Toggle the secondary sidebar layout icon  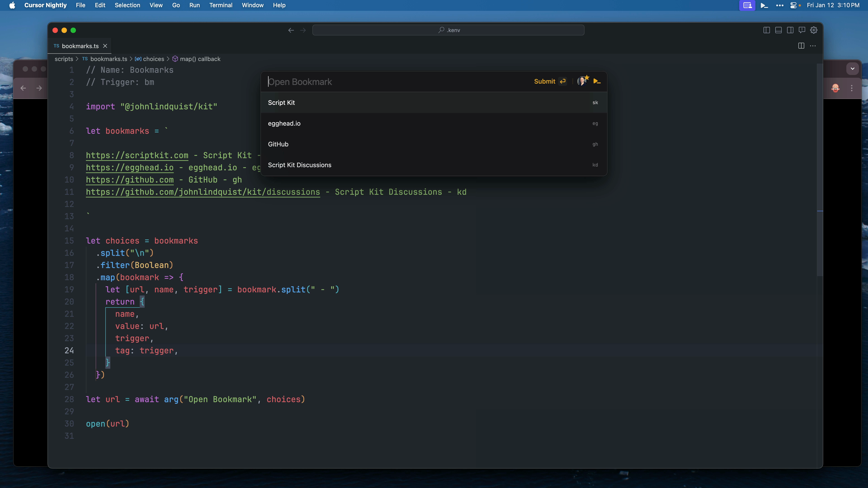tap(790, 30)
